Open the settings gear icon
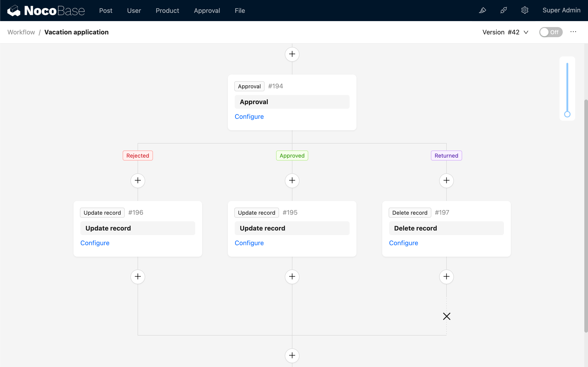 click(x=525, y=11)
